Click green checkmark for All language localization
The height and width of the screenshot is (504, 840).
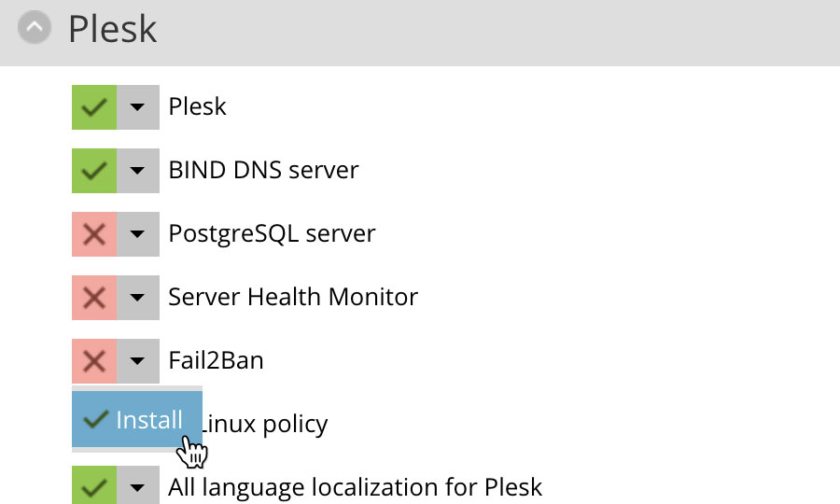[x=94, y=485]
